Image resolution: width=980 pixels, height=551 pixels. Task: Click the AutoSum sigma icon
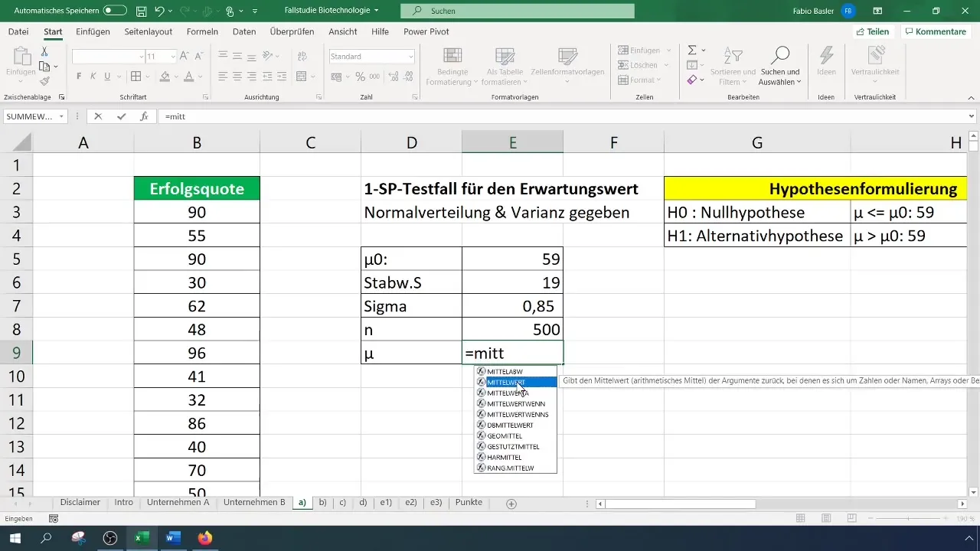[x=691, y=50]
